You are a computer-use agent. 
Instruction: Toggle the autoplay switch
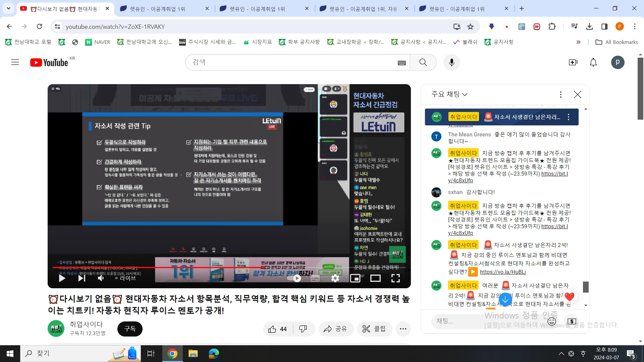[294, 278]
